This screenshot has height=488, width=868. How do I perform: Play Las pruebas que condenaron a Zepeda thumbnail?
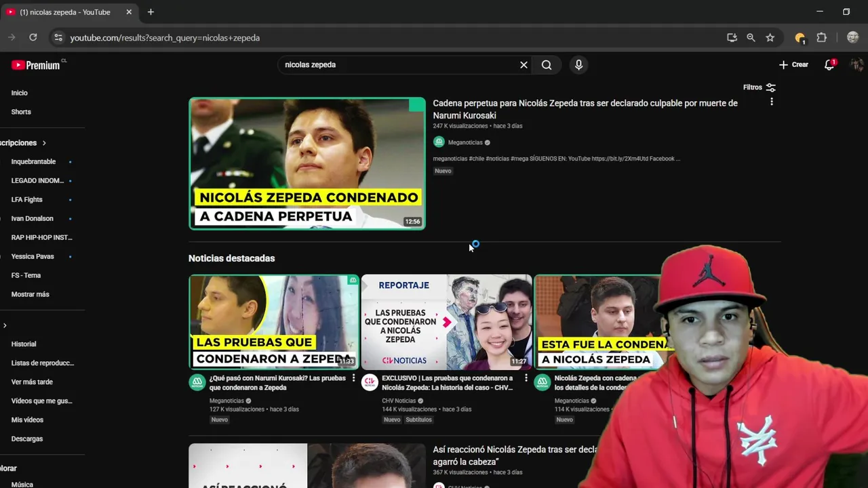274,322
